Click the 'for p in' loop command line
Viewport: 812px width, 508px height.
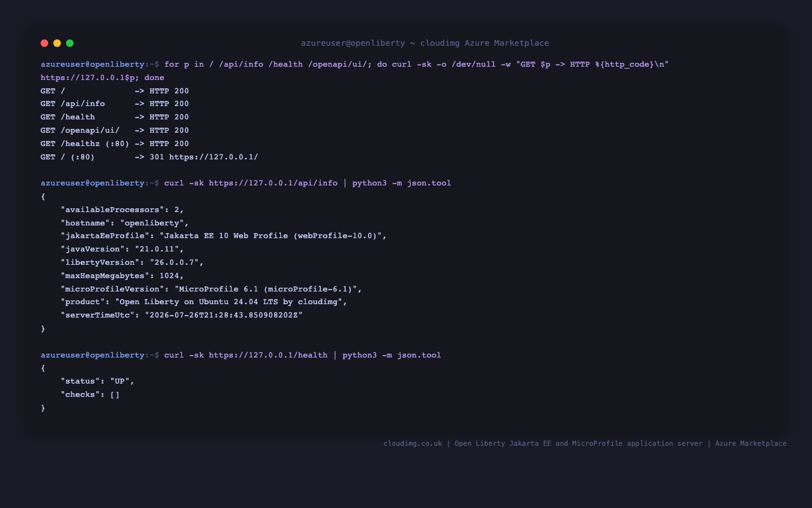(355, 64)
